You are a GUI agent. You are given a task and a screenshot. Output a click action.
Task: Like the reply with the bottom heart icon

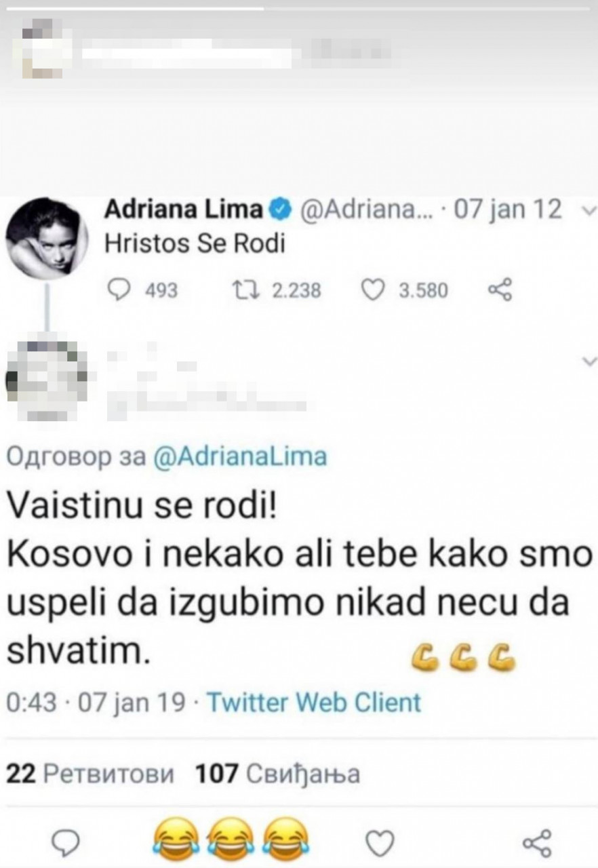380,841
